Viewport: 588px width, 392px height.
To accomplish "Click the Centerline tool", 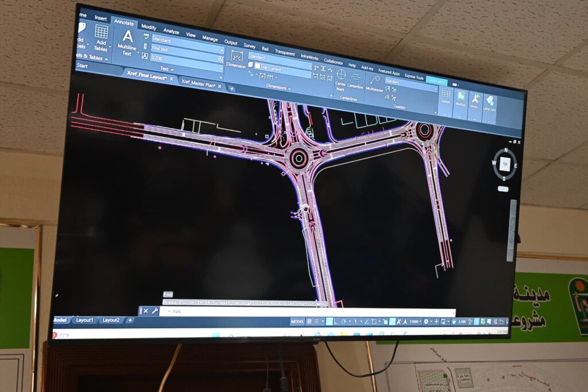I will point(356,81).
